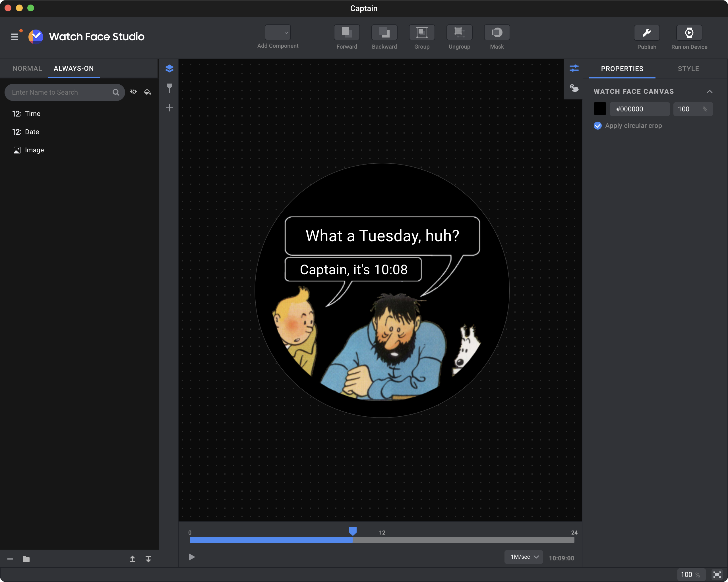728x582 pixels.
Task: Click the Group components icon
Action: click(x=421, y=33)
